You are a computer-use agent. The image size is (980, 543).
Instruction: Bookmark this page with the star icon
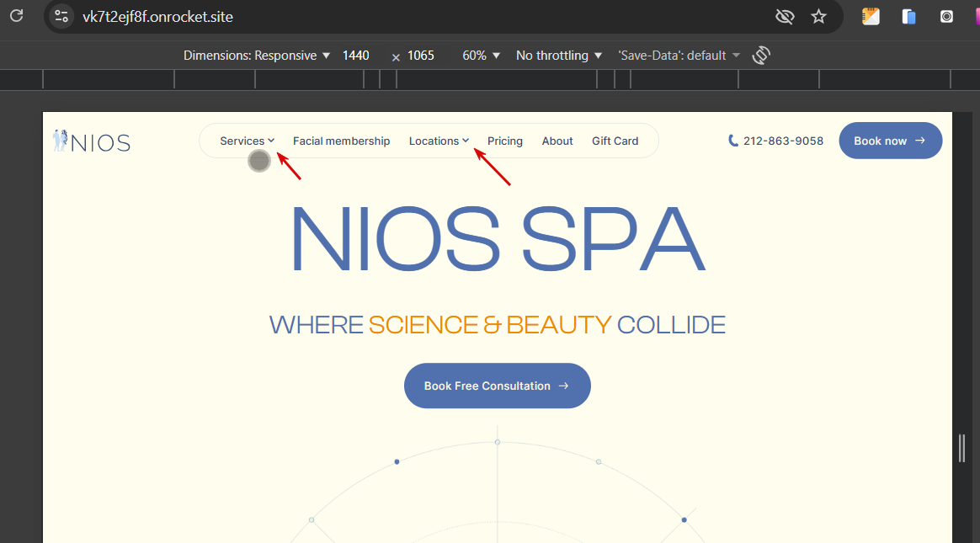click(x=818, y=16)
